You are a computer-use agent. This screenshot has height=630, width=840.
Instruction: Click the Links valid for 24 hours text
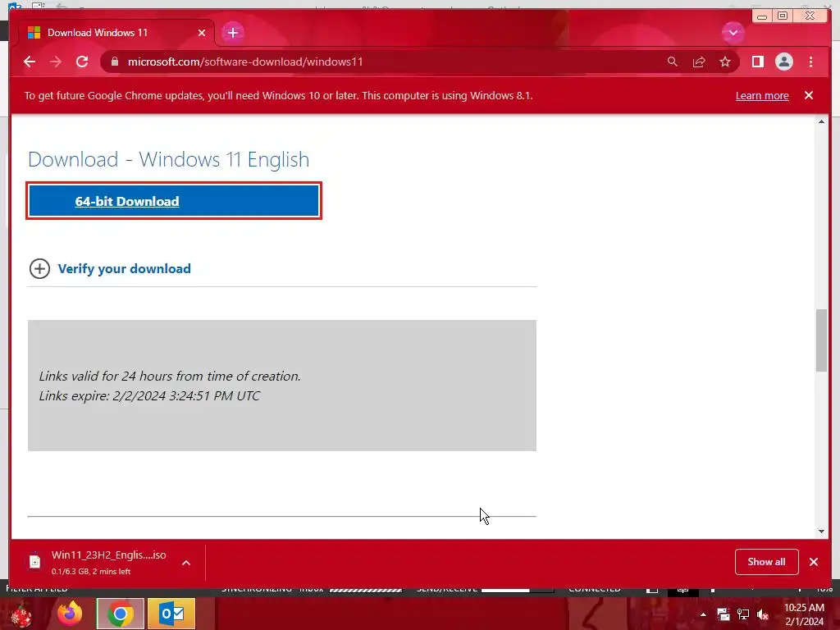[x=169, y=376]
